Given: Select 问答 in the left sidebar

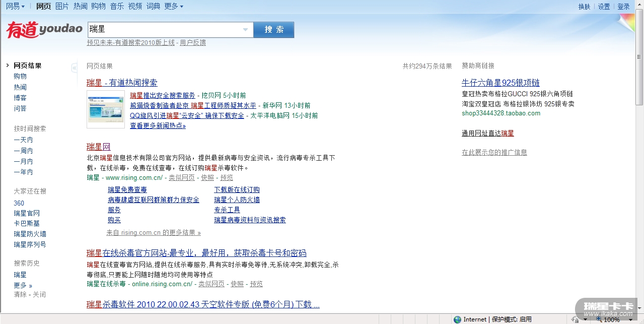Looking at the screenshot, I should point(20,108).
